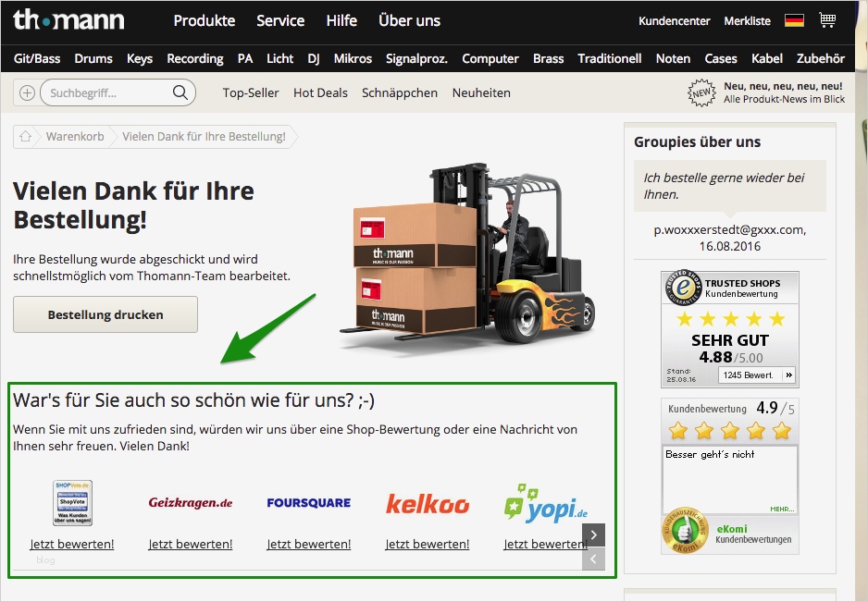Open the Recording category
The image size is (868, 602).
pyautogui.click(x=195, y=58)
